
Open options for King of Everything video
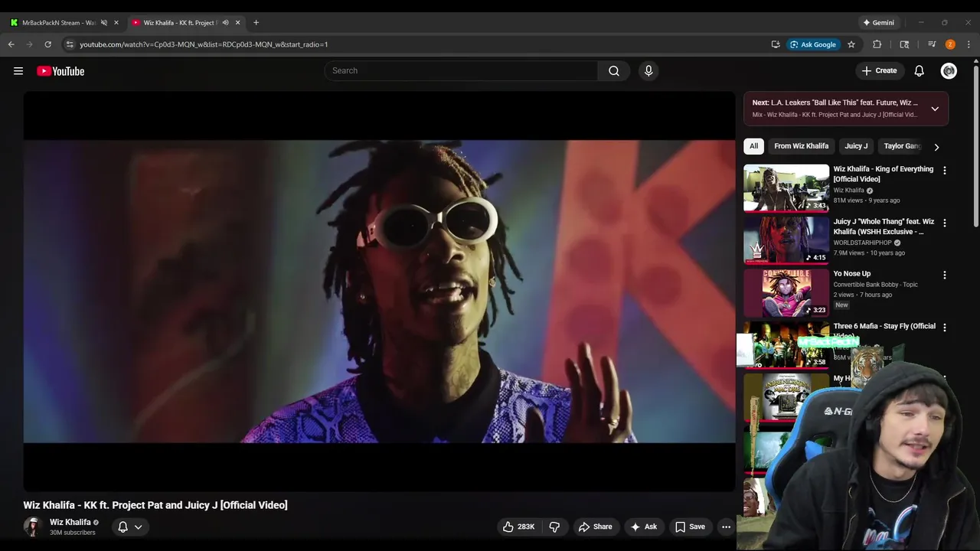click(x=944, y=171)
